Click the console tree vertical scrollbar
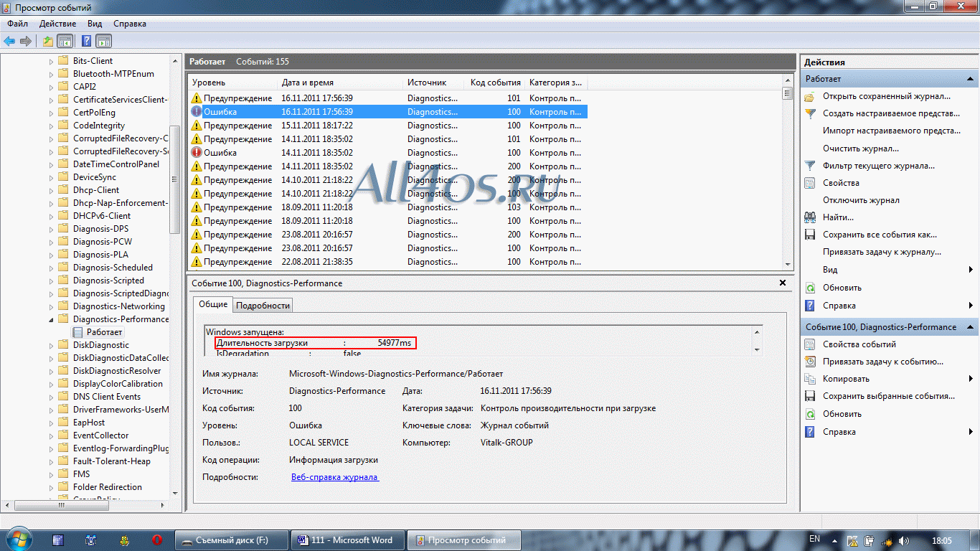980x551 pixels. (x=175, y=276)
